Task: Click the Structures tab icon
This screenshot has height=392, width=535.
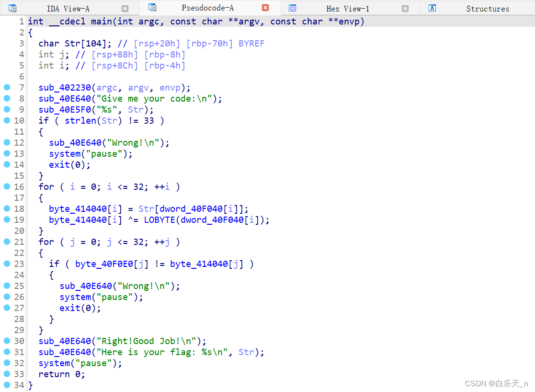Action: 433,8
